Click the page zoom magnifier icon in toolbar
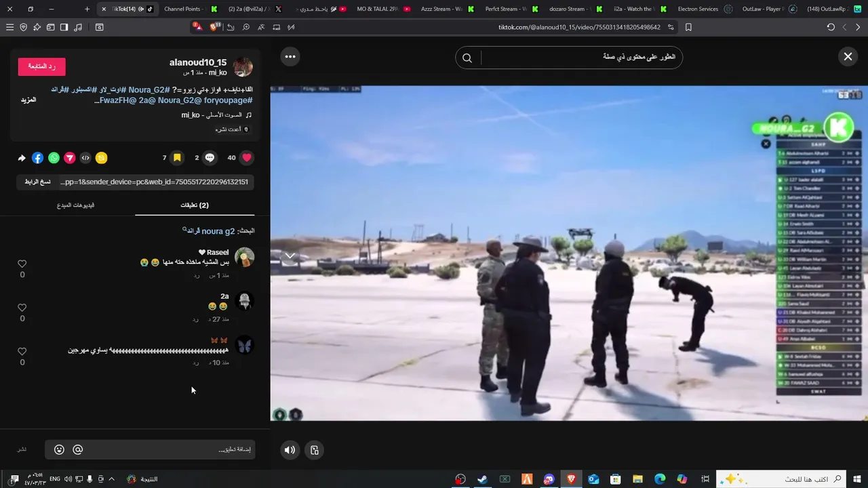The width and height of the screenshot is (868, 488). [246, 27]
